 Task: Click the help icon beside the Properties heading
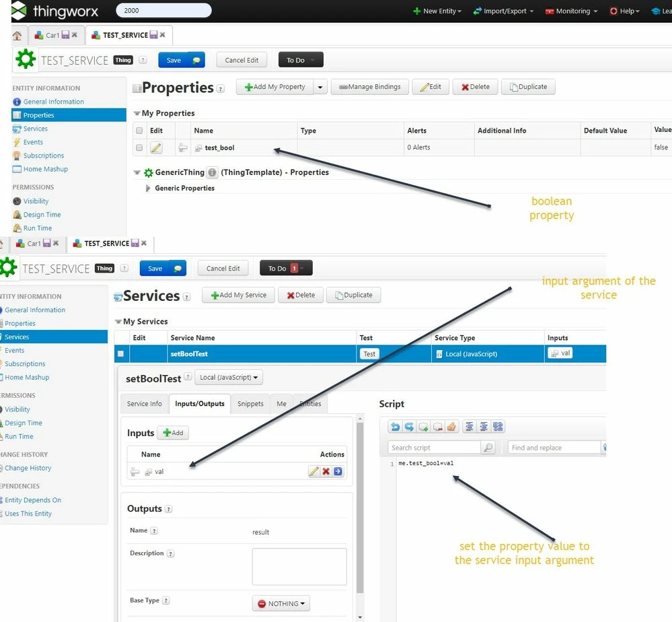click(220, 89)
